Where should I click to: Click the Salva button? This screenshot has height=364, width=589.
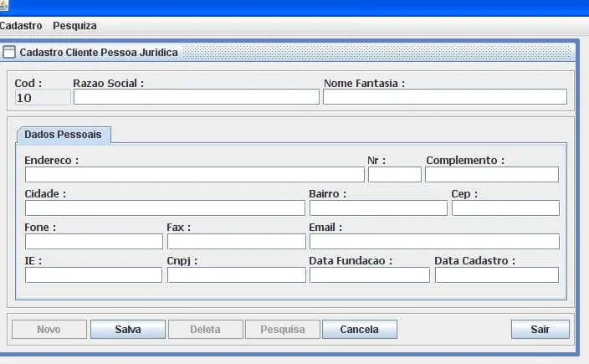(x=128, y=330)
